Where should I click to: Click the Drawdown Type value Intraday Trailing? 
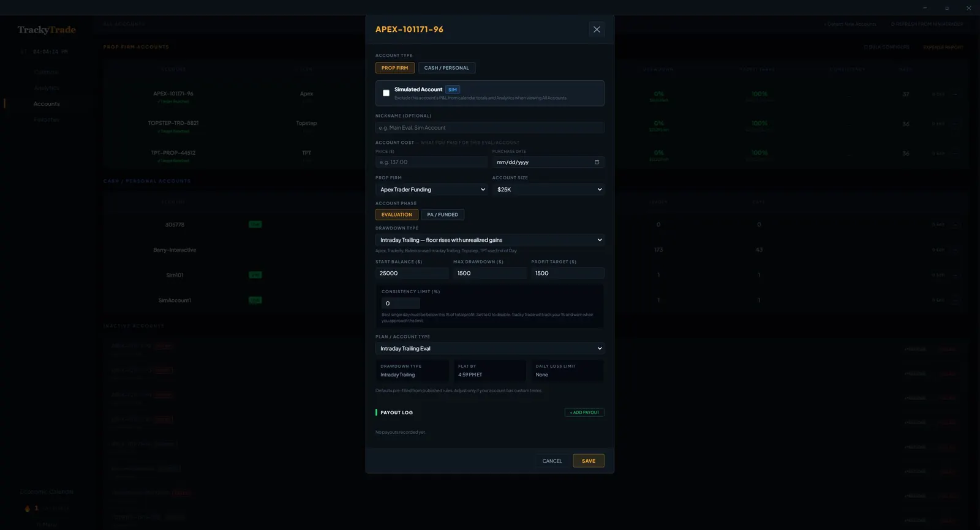[398, 375]
